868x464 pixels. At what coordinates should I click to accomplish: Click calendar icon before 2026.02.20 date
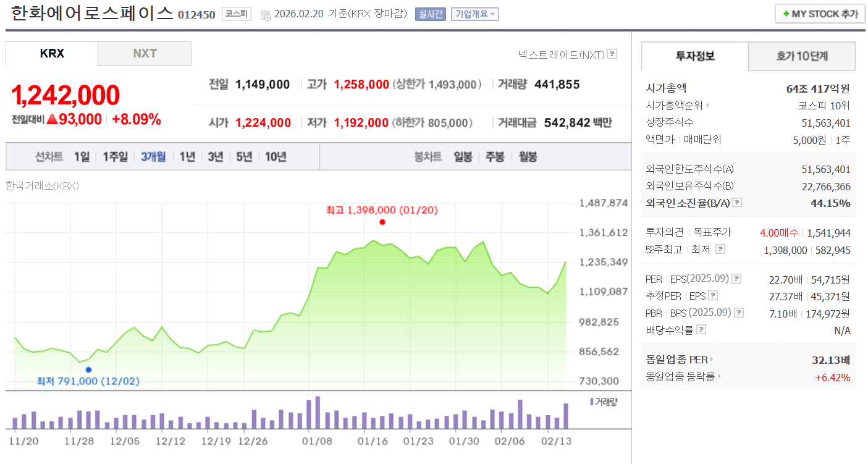pos(265,14)
